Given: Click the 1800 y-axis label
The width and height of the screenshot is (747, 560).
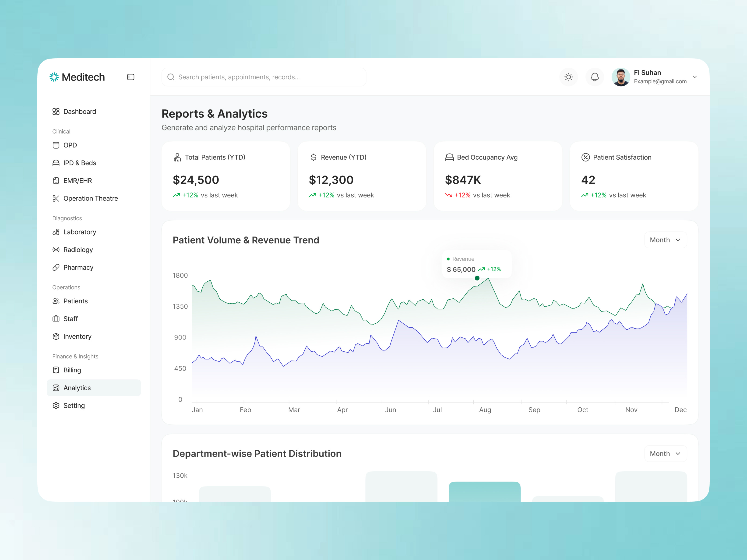Looking at the screenshot, I should (x=180, y=275).
